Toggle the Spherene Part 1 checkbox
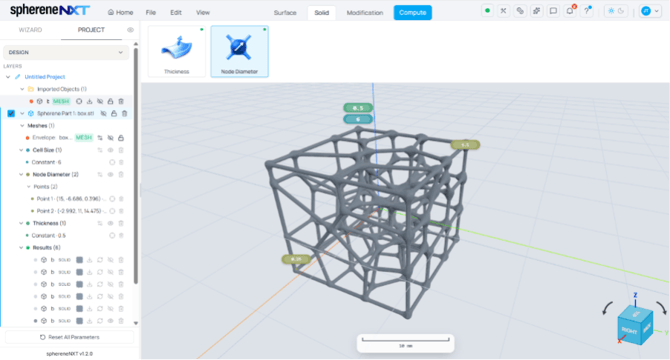The image size is (670, 360). click(x=11, y=113)
